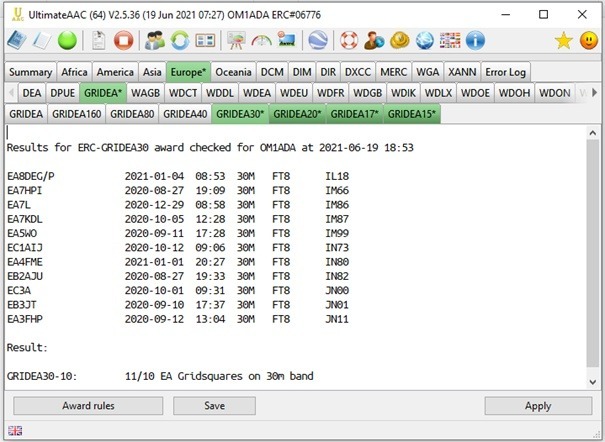Open the chart presentation board icon

click(x=236, y=40)
